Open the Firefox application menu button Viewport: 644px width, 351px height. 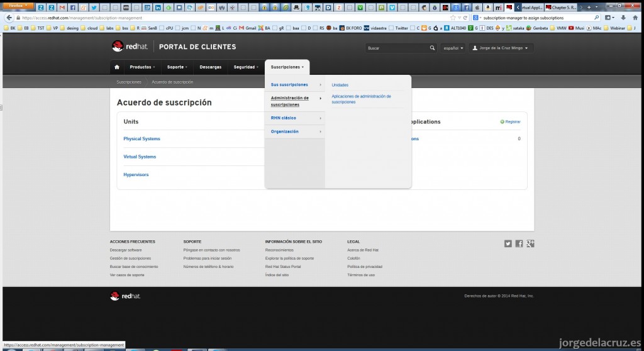pos(18,6)
